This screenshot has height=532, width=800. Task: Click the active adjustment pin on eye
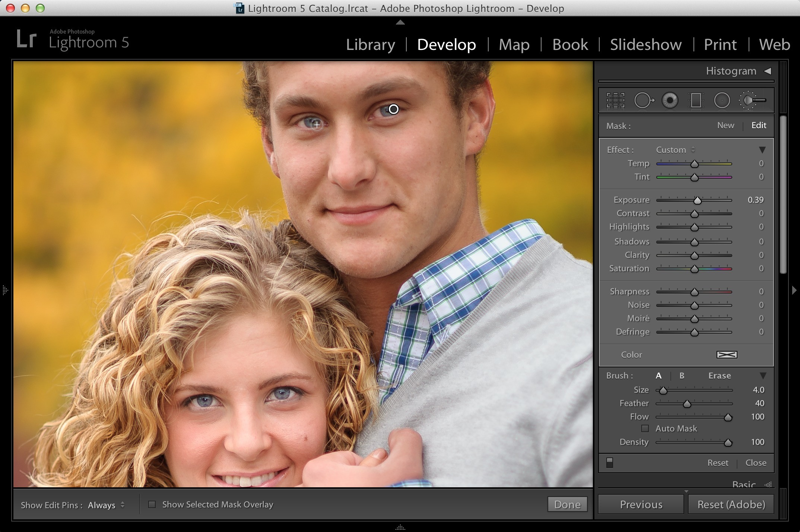[x=393, y=109]
